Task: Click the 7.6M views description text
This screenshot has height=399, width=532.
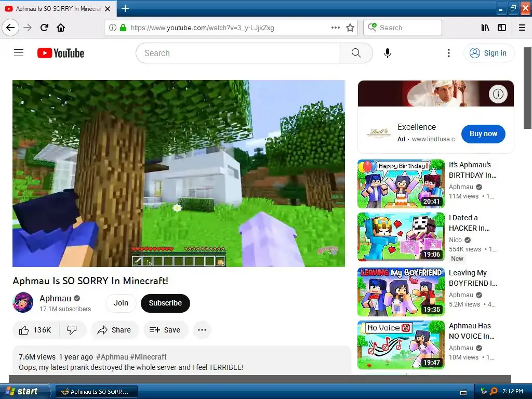Action: [x=37, y=357]
